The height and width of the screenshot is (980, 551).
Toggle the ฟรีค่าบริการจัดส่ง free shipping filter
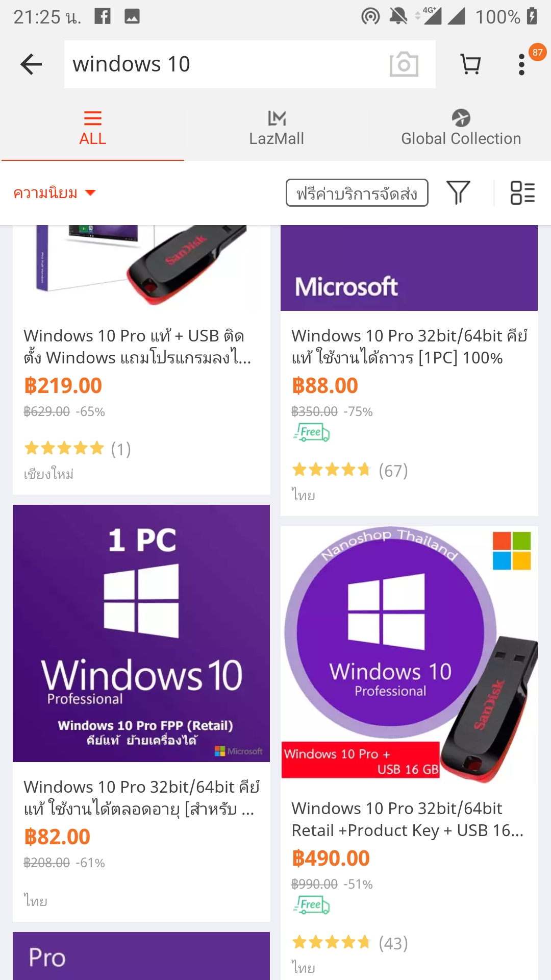pyautogui.click(x=357, y=193)
